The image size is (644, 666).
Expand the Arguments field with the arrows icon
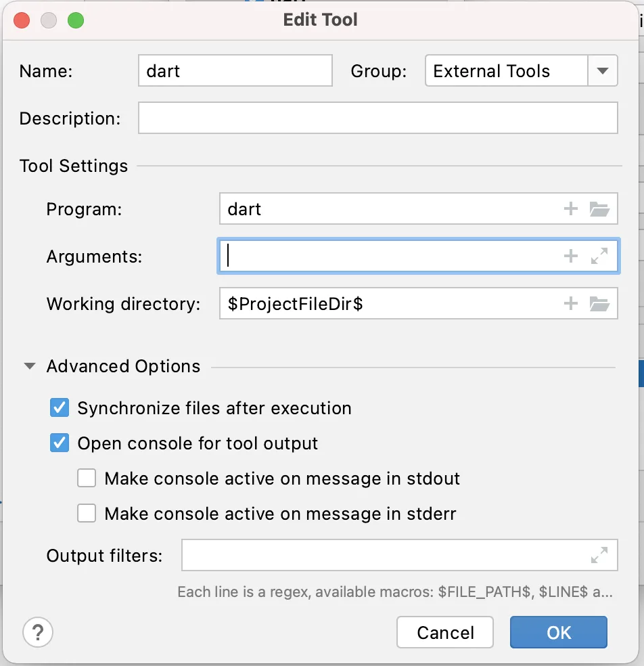599,256
